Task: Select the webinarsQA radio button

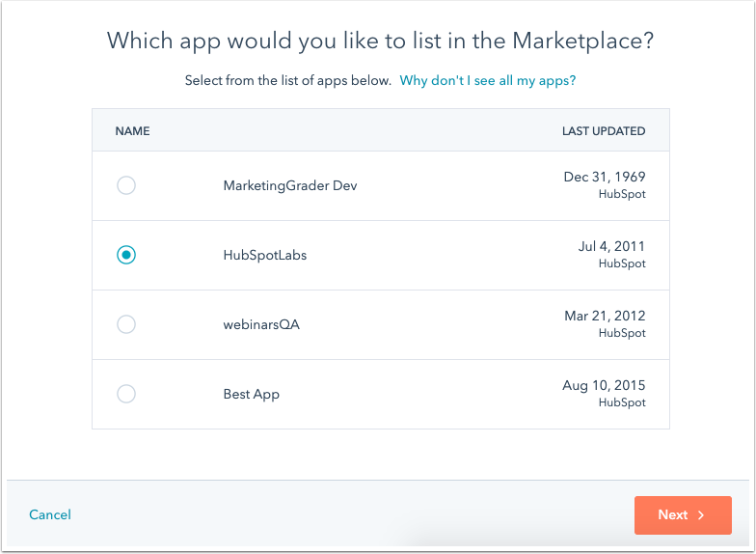Action: [126, 324]
